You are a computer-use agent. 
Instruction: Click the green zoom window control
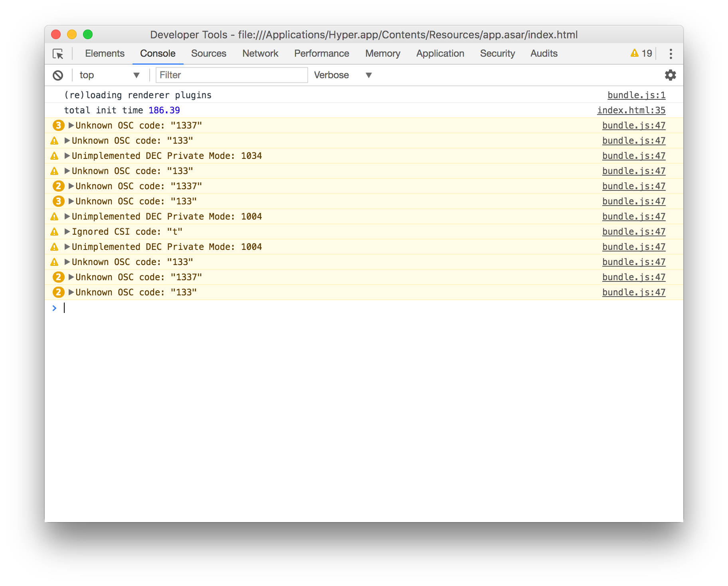[88, 35]
